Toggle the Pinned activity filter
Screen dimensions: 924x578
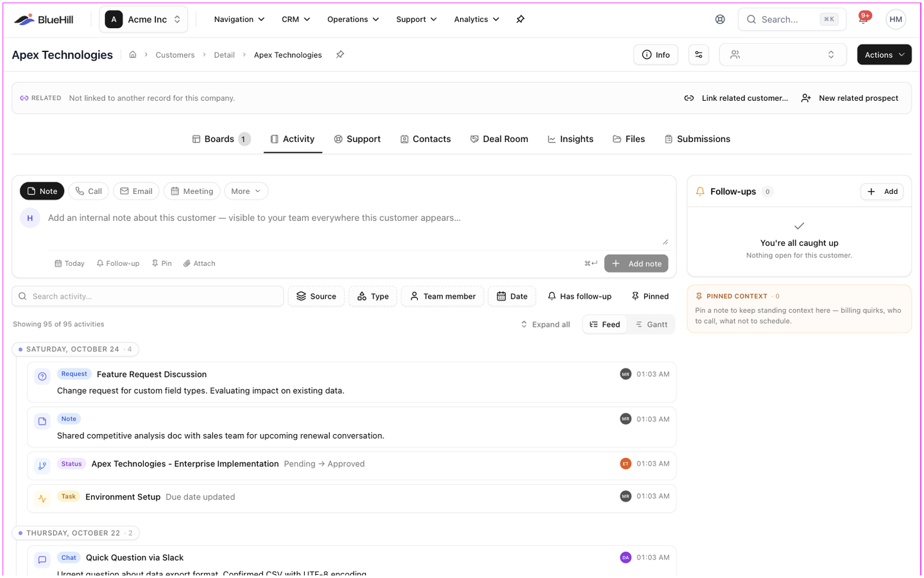click(650, 296)
